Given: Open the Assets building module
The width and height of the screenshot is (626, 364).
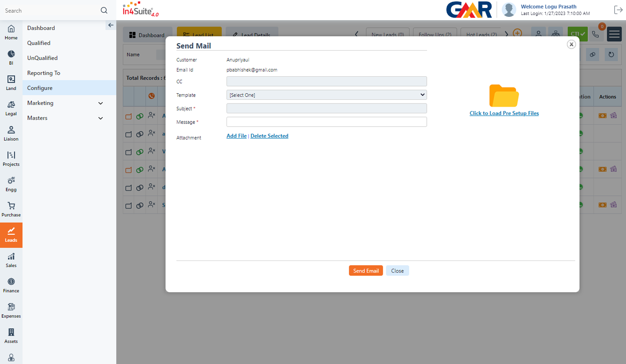Looking at the screenshot, I should pos(11,333).
